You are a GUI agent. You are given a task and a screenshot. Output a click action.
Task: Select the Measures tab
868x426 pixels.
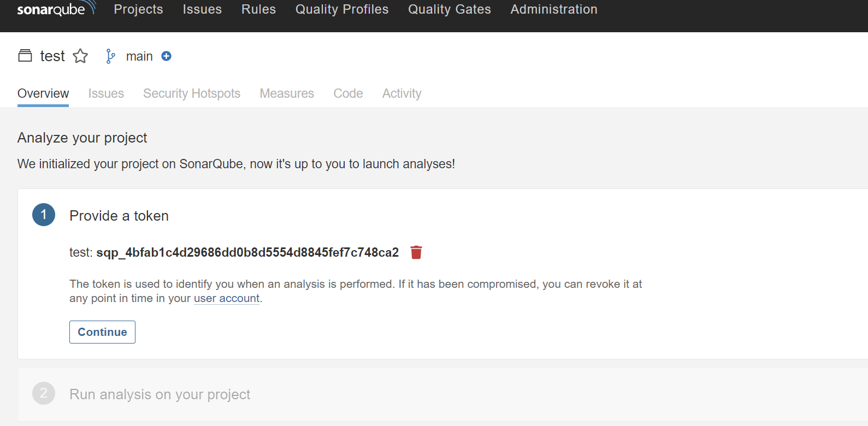click(x=287, y=93)
